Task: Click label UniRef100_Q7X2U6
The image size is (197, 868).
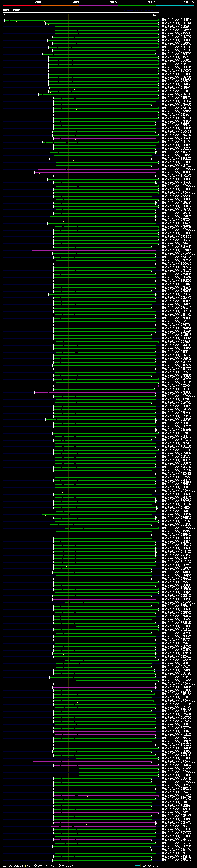Action: click(177, 196)
